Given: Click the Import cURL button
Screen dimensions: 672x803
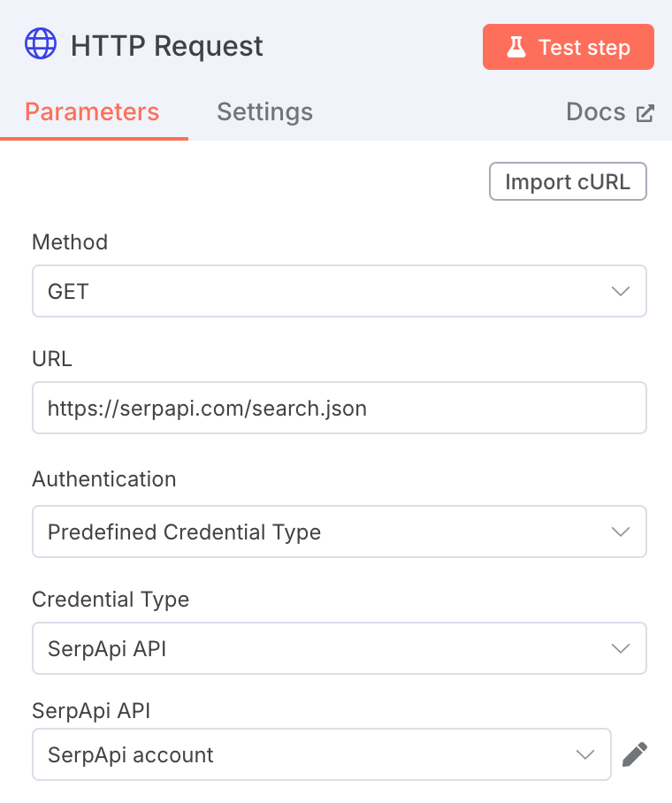Looking at the screenshot, I should coord(568,181).
